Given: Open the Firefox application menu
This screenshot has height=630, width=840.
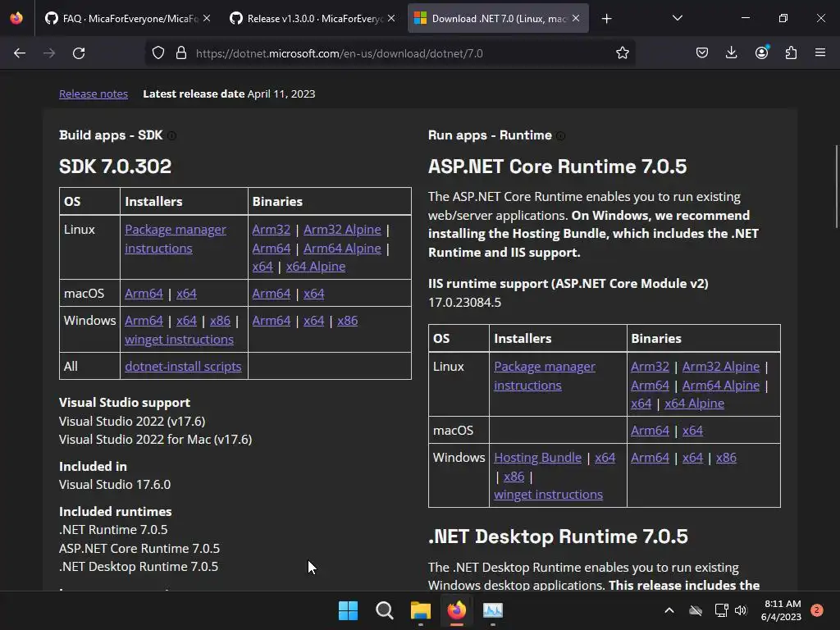Looking at the screenshot, I should [x=820, y=52].
